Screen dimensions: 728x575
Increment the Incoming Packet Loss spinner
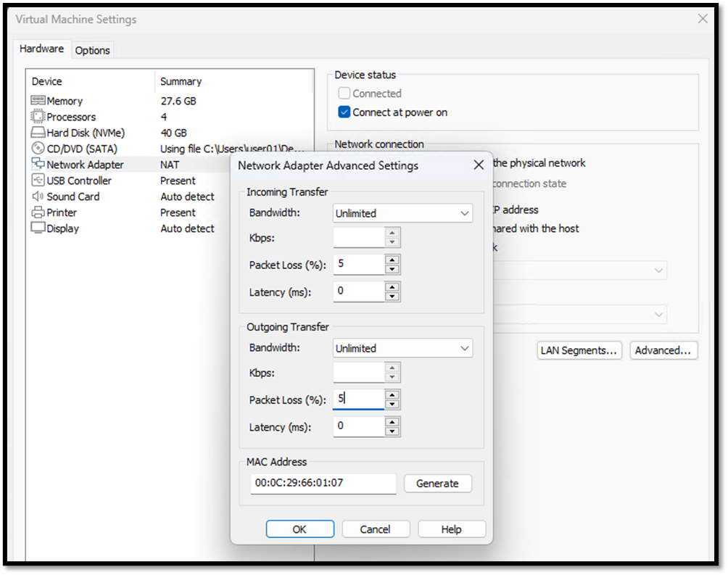click(x=391, y=260)
